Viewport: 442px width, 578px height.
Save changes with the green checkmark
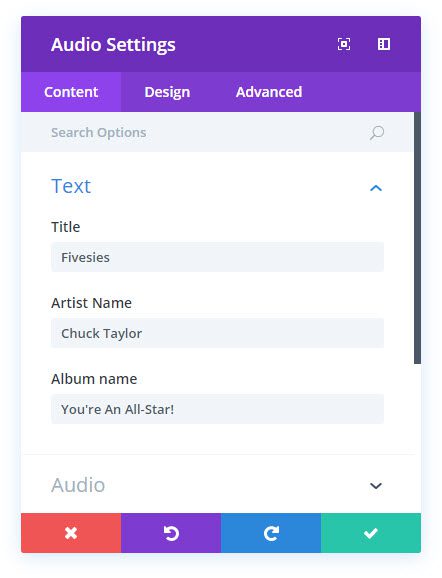pyautogui.click(x=371, y=533)
